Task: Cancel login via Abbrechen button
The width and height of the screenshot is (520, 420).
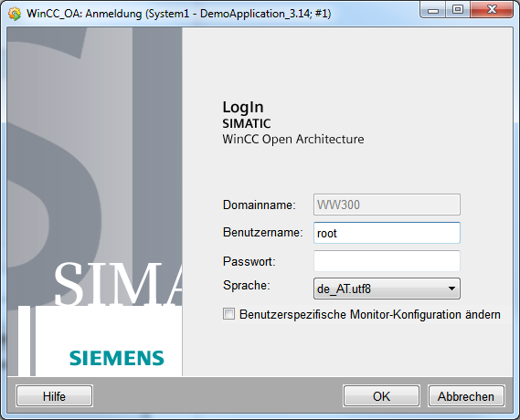Action: click(x=466, y=396)
